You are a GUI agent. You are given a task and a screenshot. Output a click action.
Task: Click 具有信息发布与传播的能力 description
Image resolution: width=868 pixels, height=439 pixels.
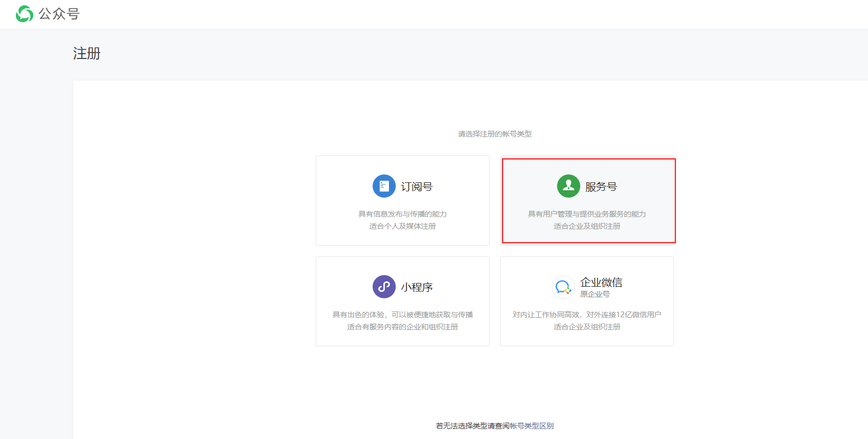coord(403,214)
